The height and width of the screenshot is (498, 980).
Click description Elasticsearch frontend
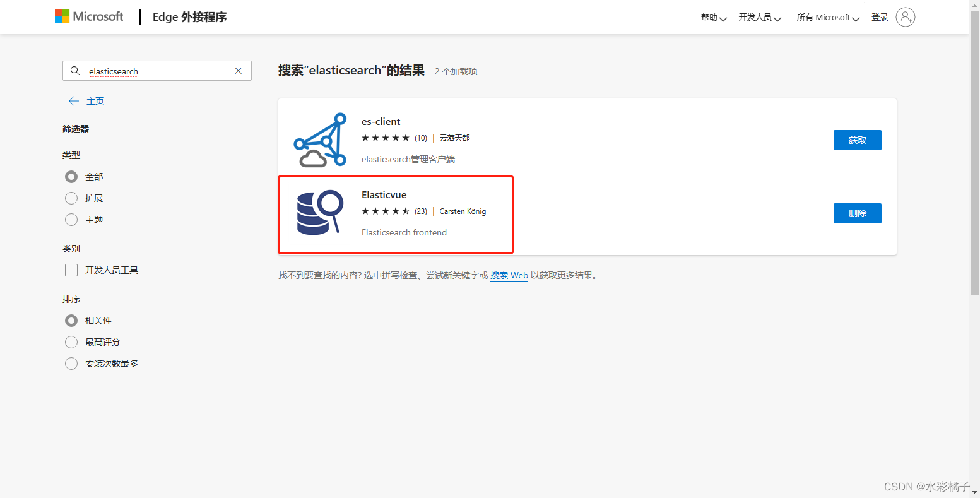pos(404,232)
